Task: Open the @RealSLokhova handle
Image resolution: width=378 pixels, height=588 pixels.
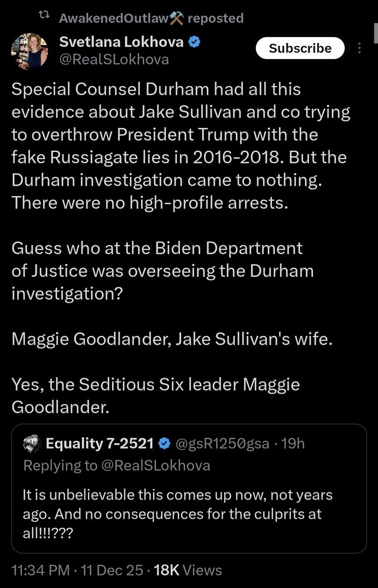Action: (x=114, y=59)
